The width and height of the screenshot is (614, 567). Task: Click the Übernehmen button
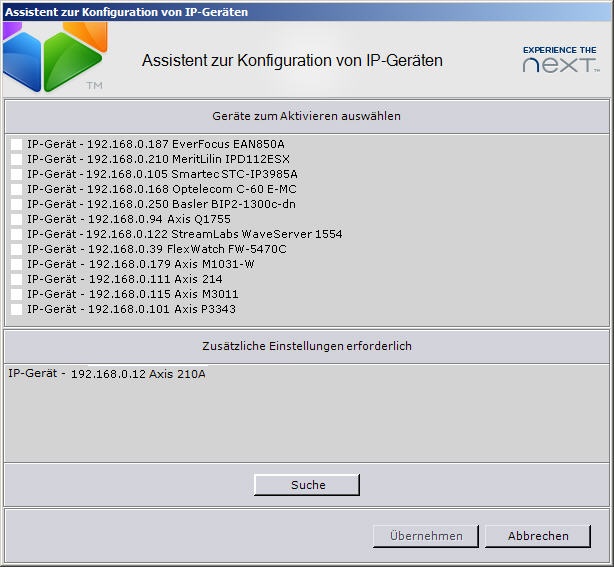(x=426, y=536)
